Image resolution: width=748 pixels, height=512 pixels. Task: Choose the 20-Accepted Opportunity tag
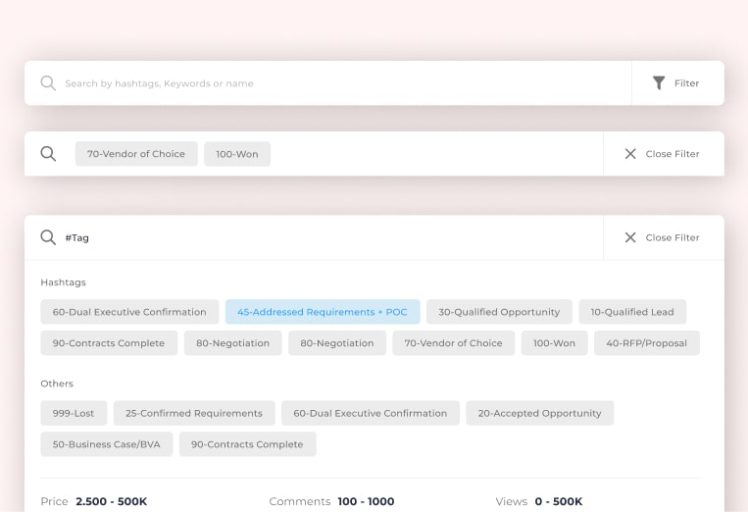point(539,413)
